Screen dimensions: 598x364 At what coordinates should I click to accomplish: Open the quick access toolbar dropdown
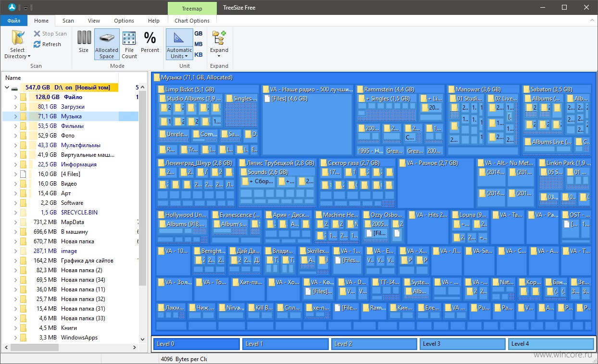(25, 8)
